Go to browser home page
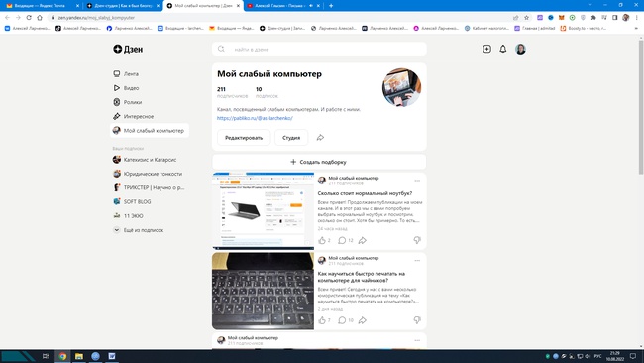This screenshot has width=644, height=363. point(40,18)
